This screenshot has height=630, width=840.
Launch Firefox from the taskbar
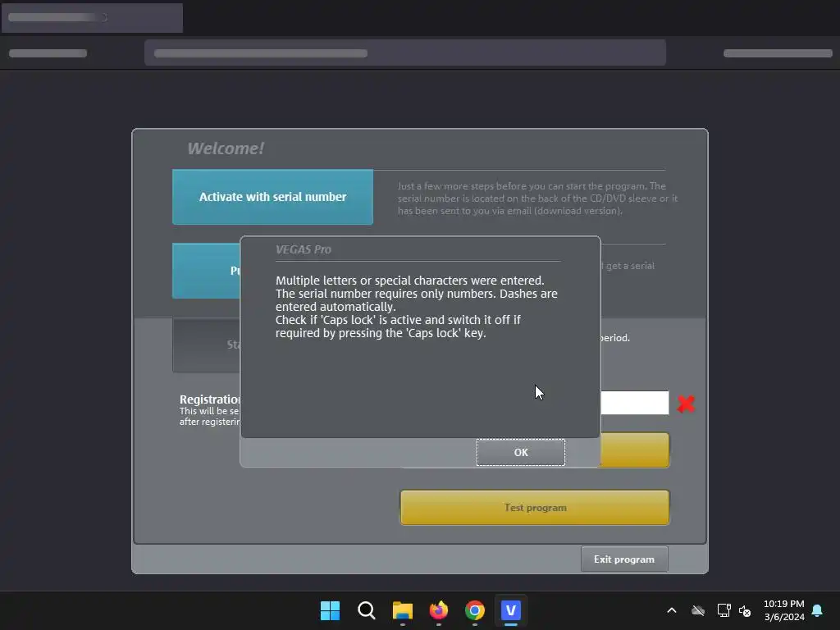pos(439,610)
